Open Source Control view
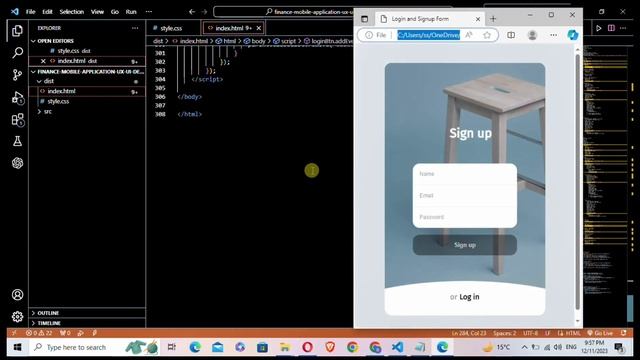This screenshot has height=360, width=640. coord(17,75)
